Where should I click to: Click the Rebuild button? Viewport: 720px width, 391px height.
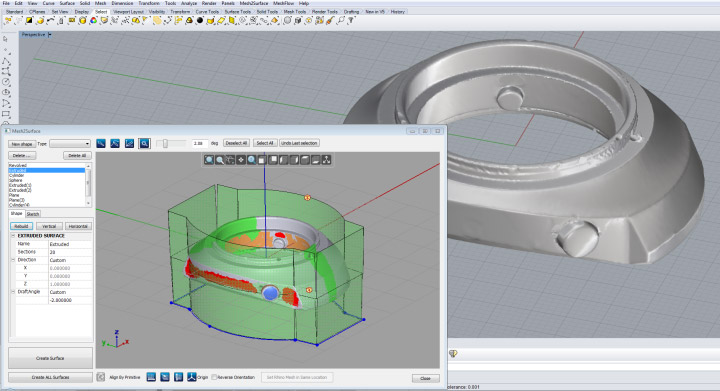click(x=21, y=226)
